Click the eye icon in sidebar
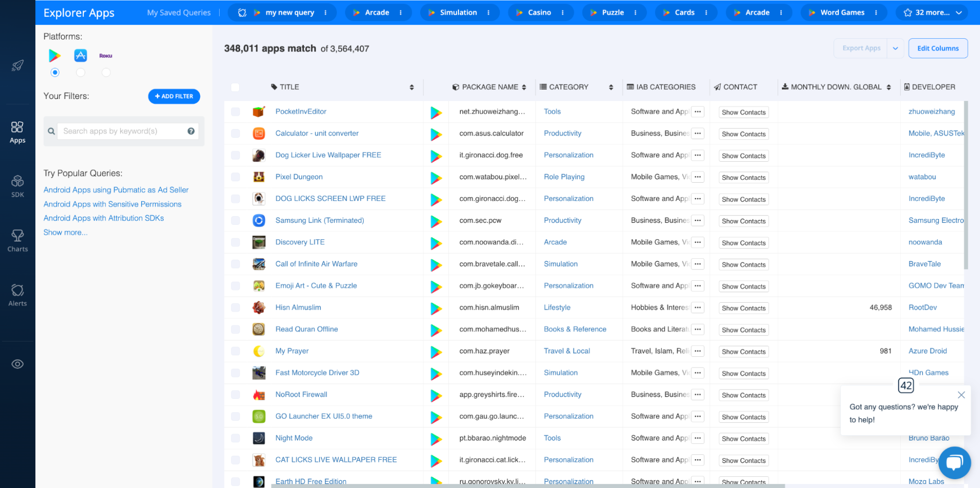 click(18, 364)
